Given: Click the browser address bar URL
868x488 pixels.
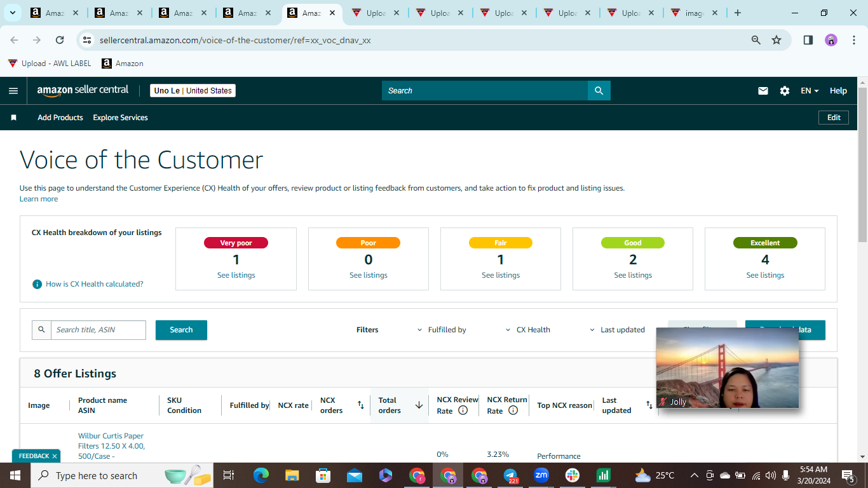Looking at the screenshot, I should click(235, 40).
